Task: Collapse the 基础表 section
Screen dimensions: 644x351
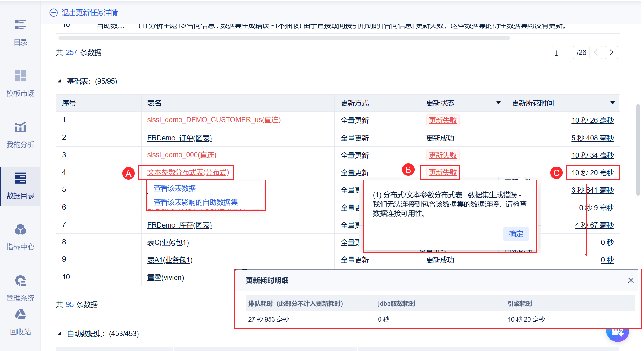Action: [x=59, y=82]
